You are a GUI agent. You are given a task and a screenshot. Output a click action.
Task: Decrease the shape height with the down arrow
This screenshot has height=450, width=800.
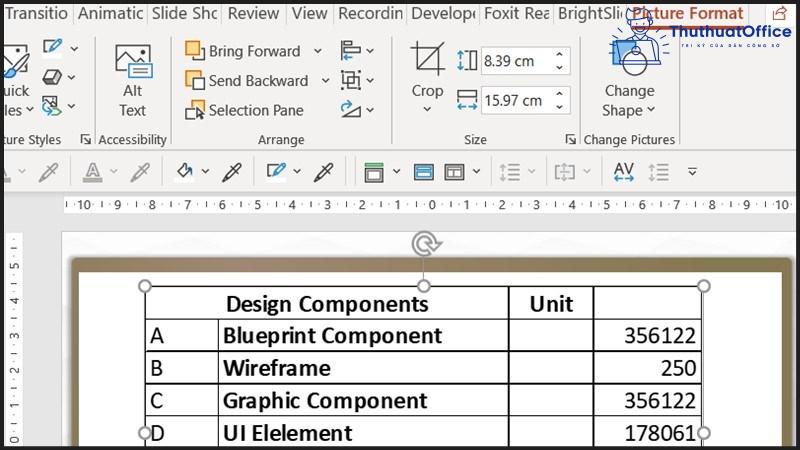pyautogui.click(x=559, y=67)
